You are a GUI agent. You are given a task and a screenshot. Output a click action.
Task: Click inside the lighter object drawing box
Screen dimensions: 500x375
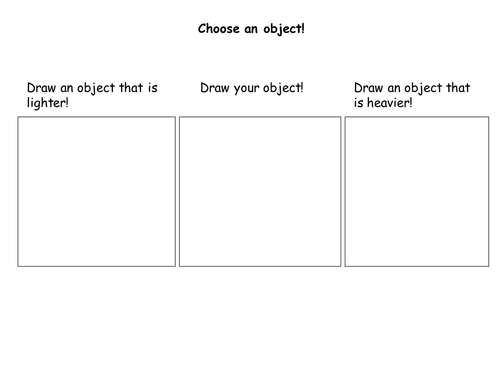(97, 192)
